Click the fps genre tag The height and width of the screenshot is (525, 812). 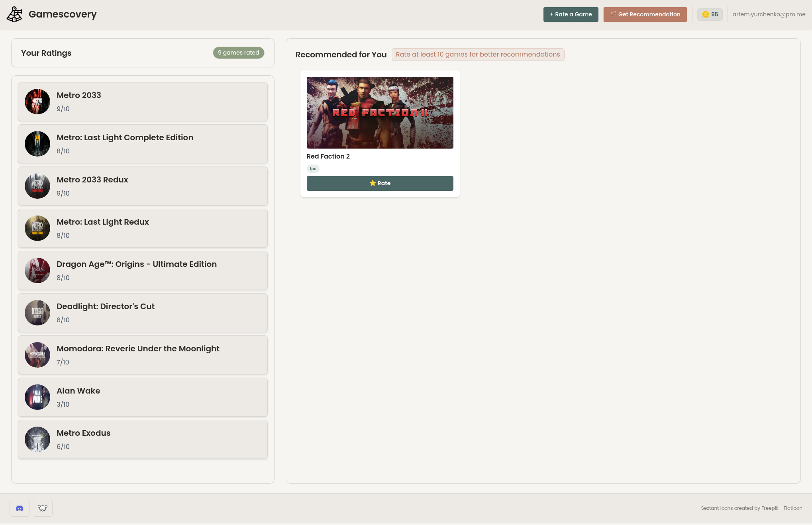click(313, 168)
